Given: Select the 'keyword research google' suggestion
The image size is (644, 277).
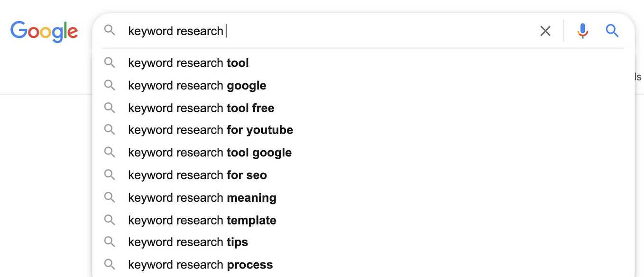Looking at the screenshot, I should [197, 85].
